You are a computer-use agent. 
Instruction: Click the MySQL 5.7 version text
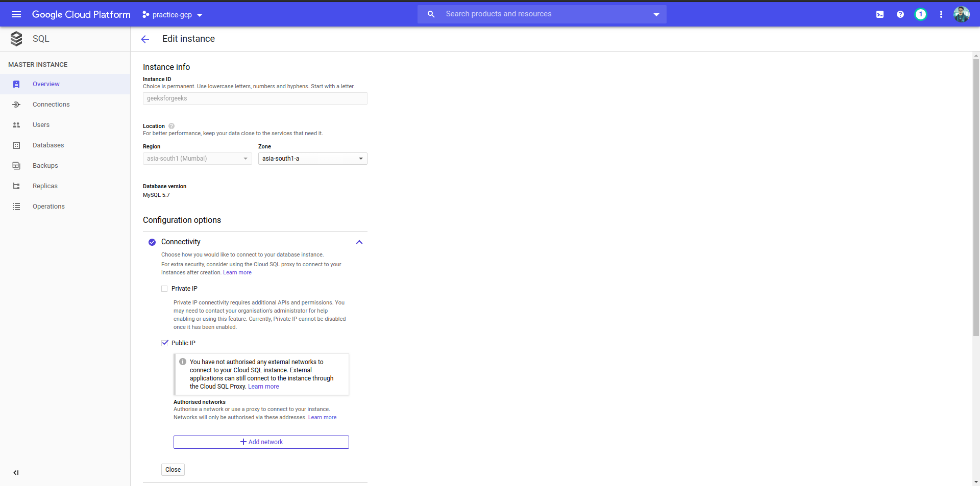156,195
